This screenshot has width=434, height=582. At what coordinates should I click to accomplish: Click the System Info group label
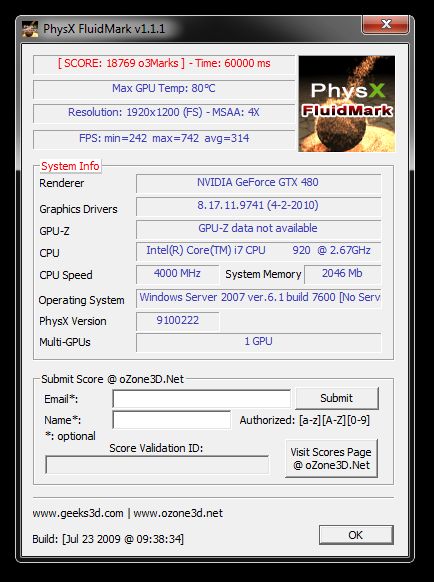[70, 166]
